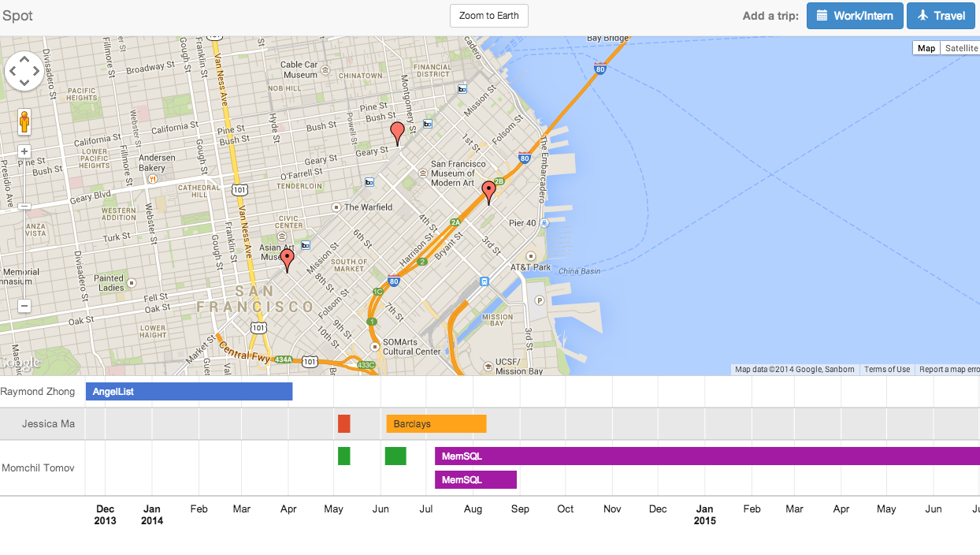The height and width of the screenshot is (555, 980).
Task: Add a Travel trip
Action: (x=941, y=16)
